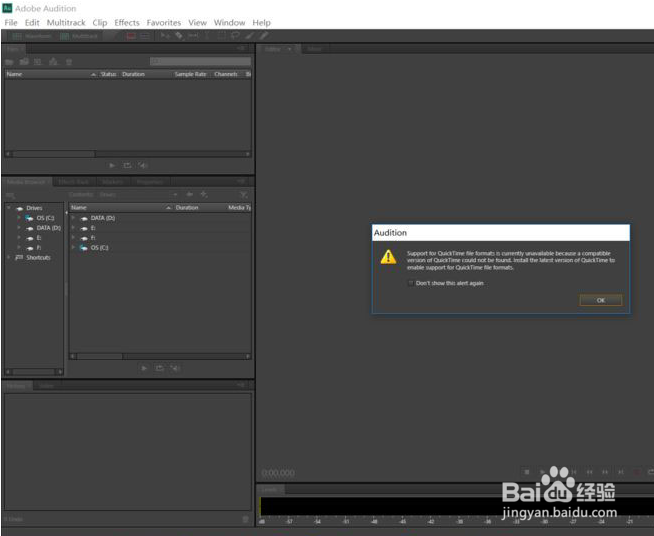
Task: Switch to Waveform view
Action: click(x=31, y=36)
